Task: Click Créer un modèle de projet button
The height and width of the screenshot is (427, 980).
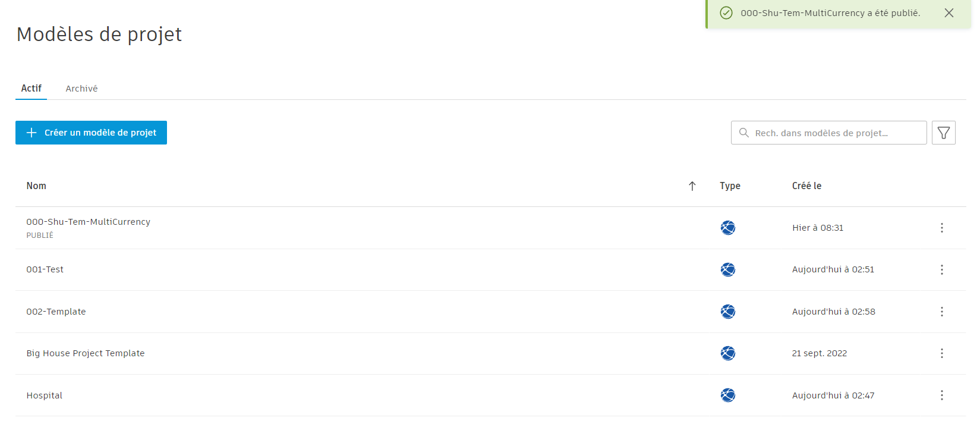Action: [x=91, y=133]
